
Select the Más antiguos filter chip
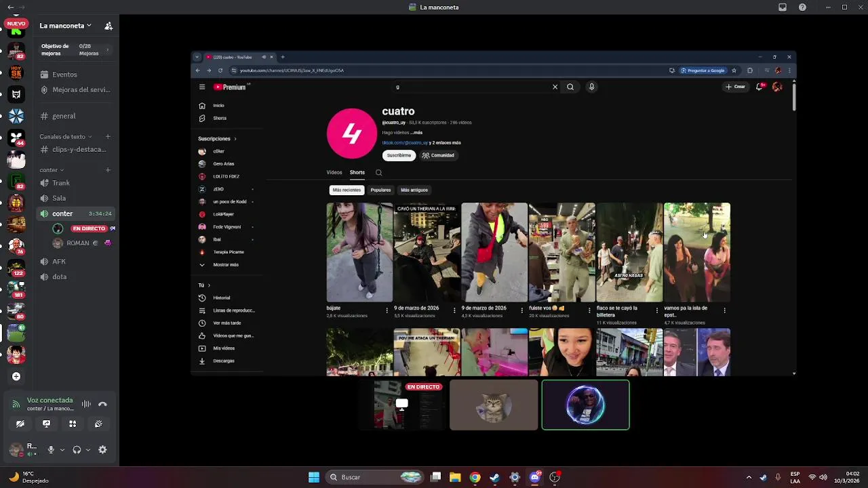coord(414,190)
